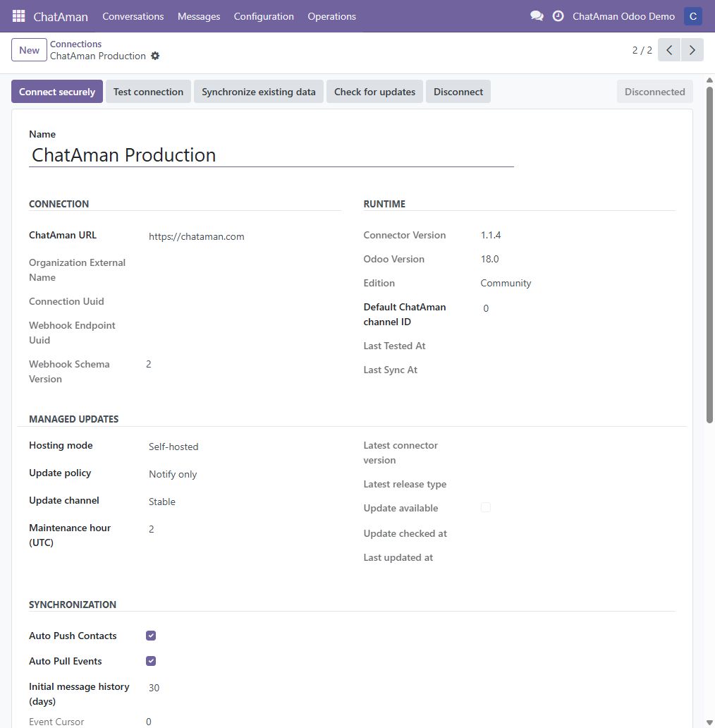
Task: Click the scrollbar down arrow
Action: click(709, 722)
